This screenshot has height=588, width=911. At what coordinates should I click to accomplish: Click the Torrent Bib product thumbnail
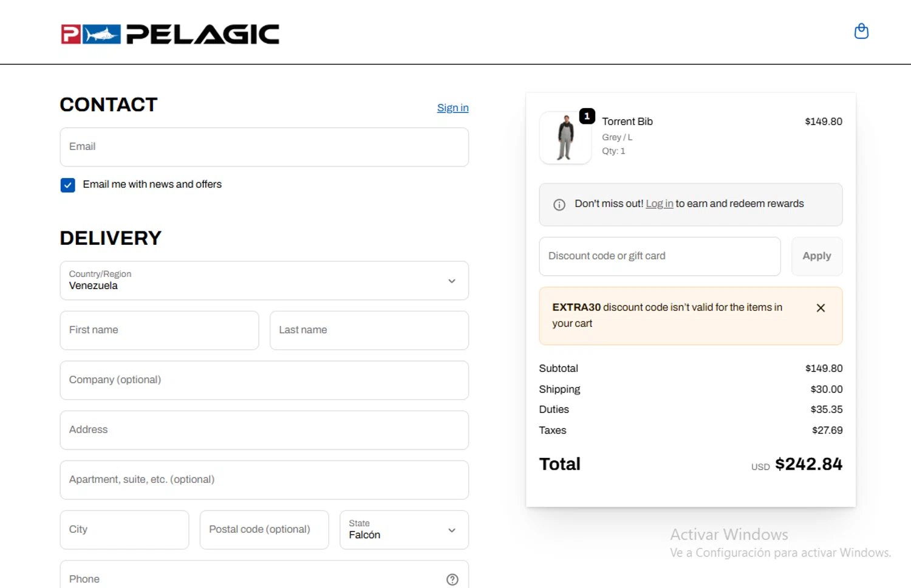pos(565,138)
